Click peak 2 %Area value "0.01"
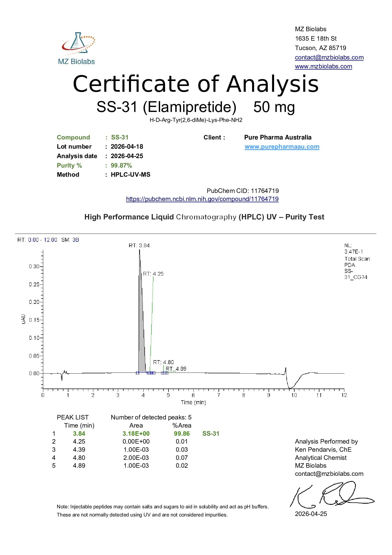The height and width of the screenshot is (555, 392). (x=182, y=441)
